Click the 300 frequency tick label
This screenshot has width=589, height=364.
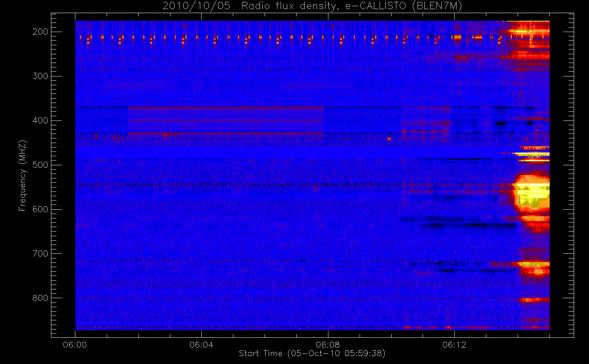(x=40, y=76)
